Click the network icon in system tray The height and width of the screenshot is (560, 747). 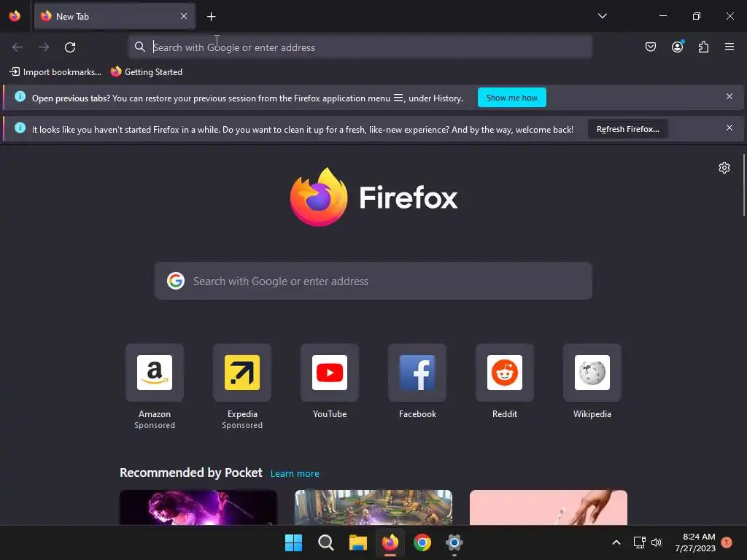[639, 542]
